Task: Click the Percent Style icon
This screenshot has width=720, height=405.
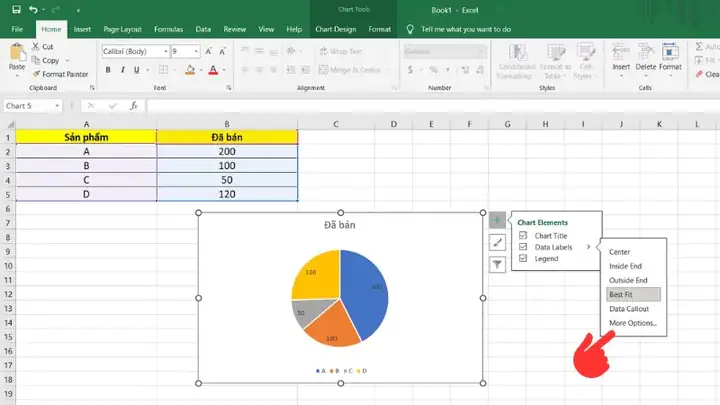Action: point(433,70)
